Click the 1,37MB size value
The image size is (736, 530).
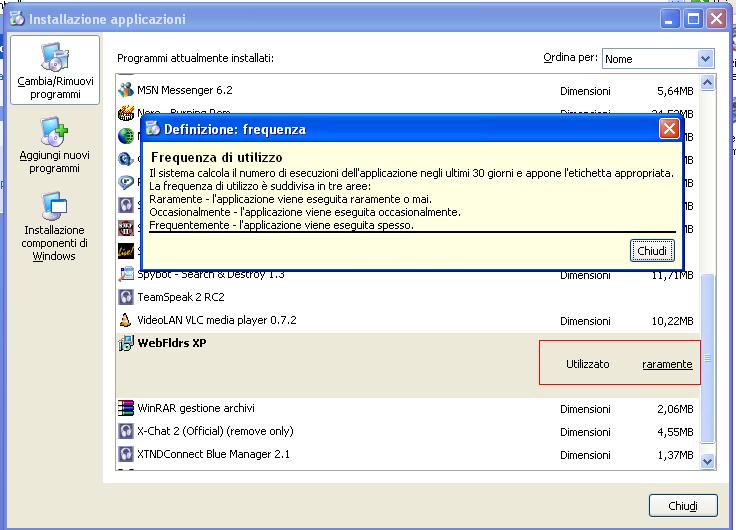click(675, 455)
